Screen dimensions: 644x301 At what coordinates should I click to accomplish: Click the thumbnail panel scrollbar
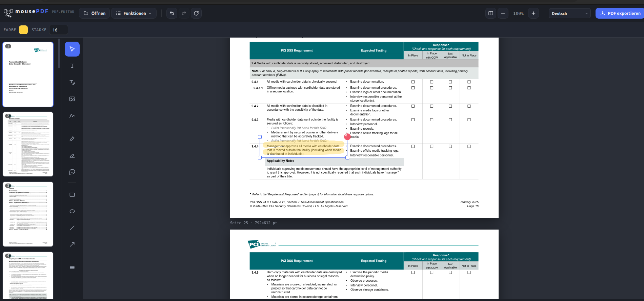[59, 53]
